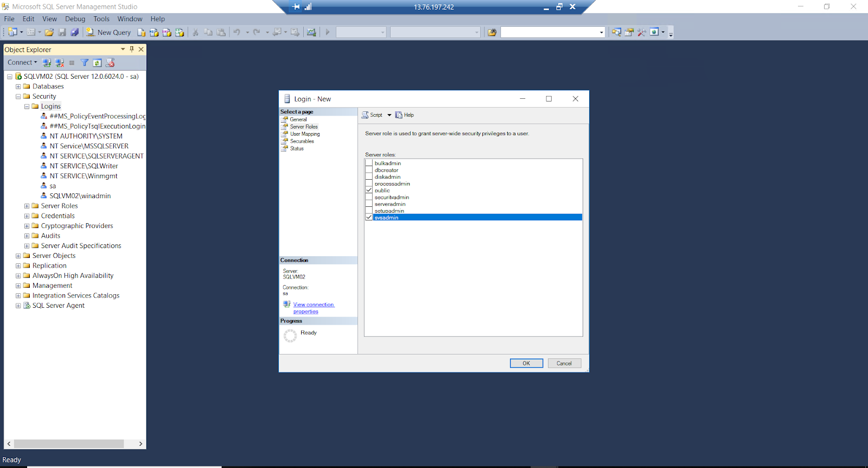
Task: Click the Open File folder icon
Action: 49,32
